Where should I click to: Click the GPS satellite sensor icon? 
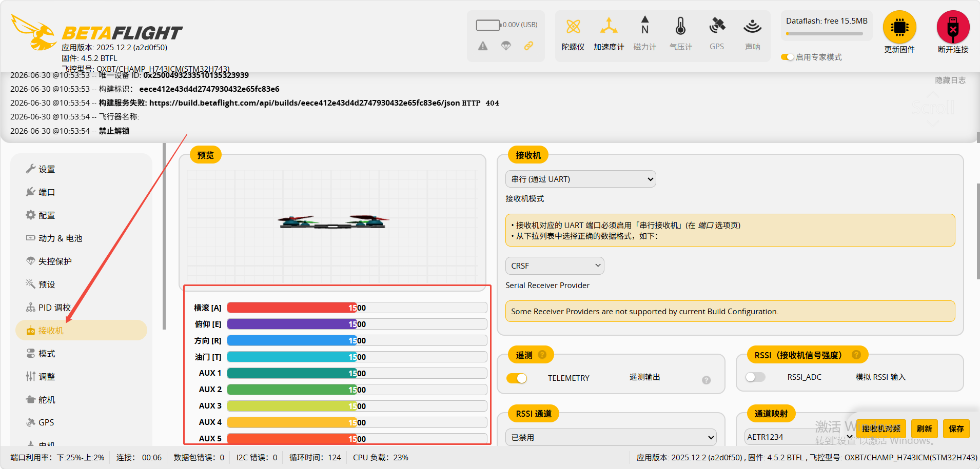pos(717,26)
